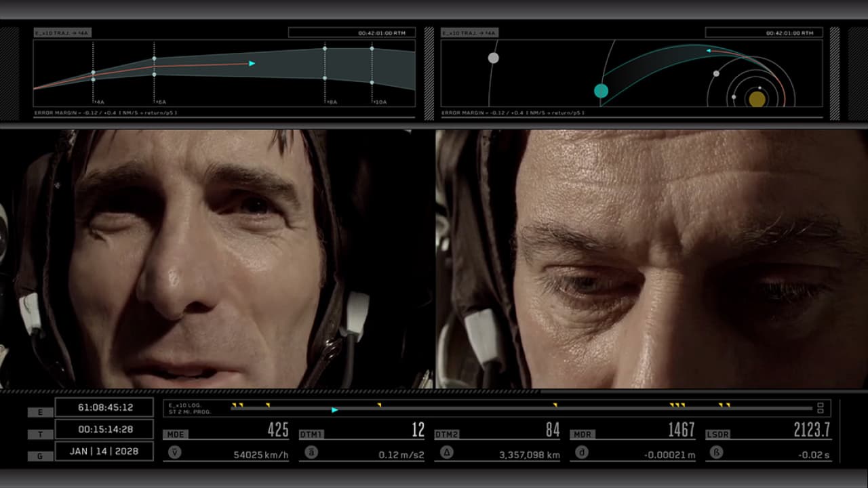
Task: Click the ERROR MARGIN text under orbital map
Action: click(513, 113)
